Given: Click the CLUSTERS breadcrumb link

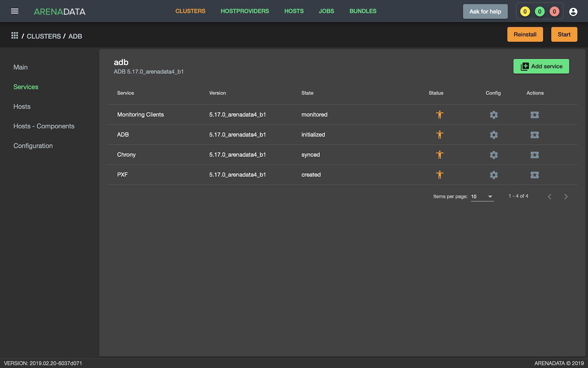Looking at the screenshot, I should [44, 36].
